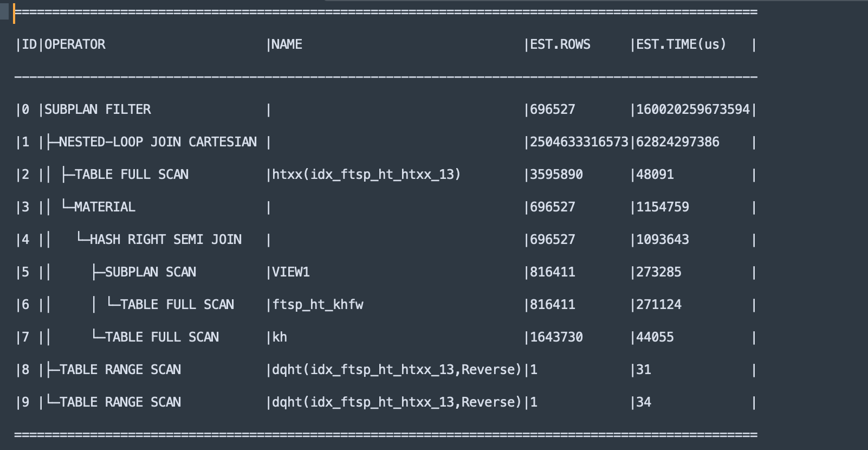Image resolution: width=868 pixels, height=450 pixels.
Task: Click estimated time 160020259673594
Action: point(693,110)
